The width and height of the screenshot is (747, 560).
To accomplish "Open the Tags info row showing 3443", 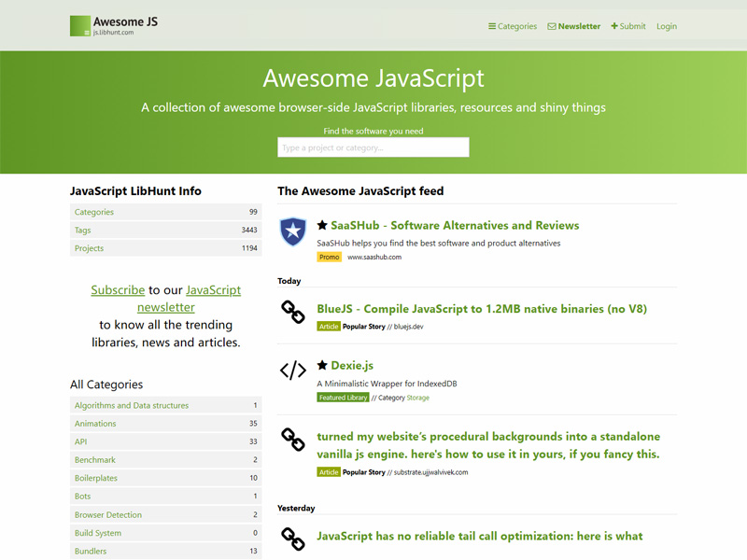I will (x=166, y=230).
